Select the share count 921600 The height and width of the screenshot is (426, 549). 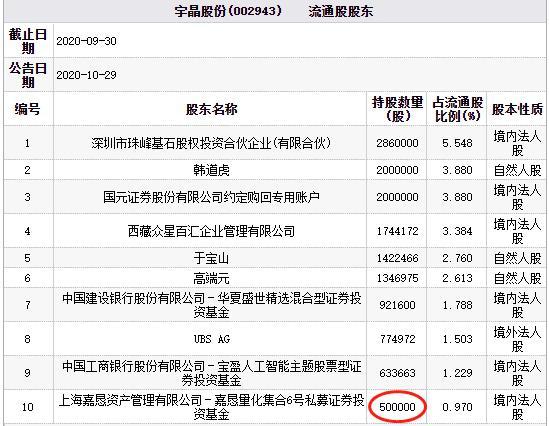point(397,305)
